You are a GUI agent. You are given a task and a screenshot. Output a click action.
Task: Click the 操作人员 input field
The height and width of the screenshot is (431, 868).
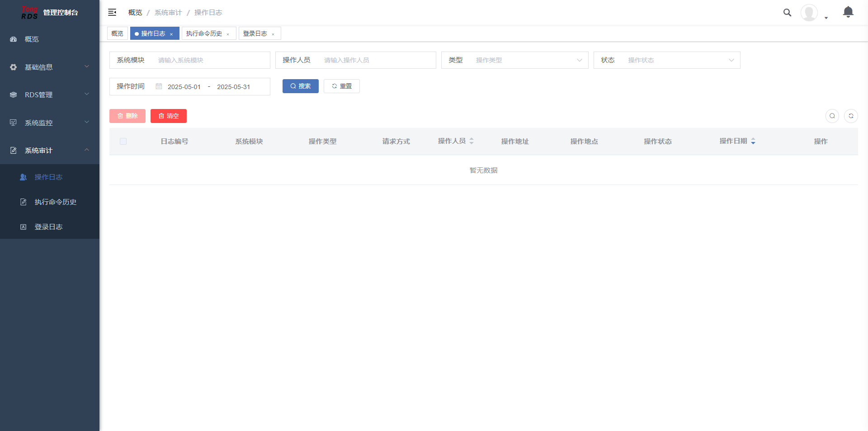click(x=377, y=60)
